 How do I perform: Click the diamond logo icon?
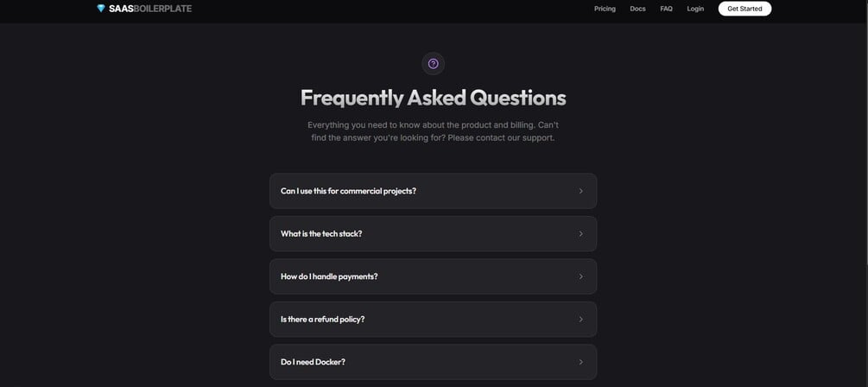point(101,9)
